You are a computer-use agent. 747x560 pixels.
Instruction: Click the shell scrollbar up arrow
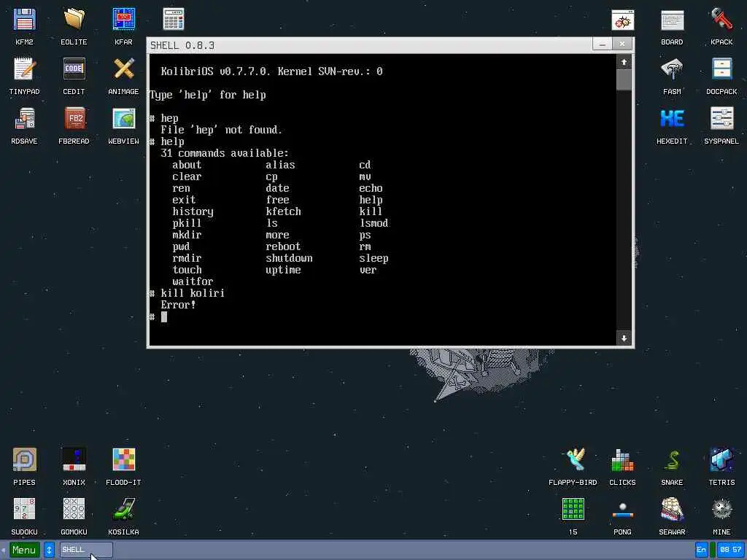tap(624, 63)
